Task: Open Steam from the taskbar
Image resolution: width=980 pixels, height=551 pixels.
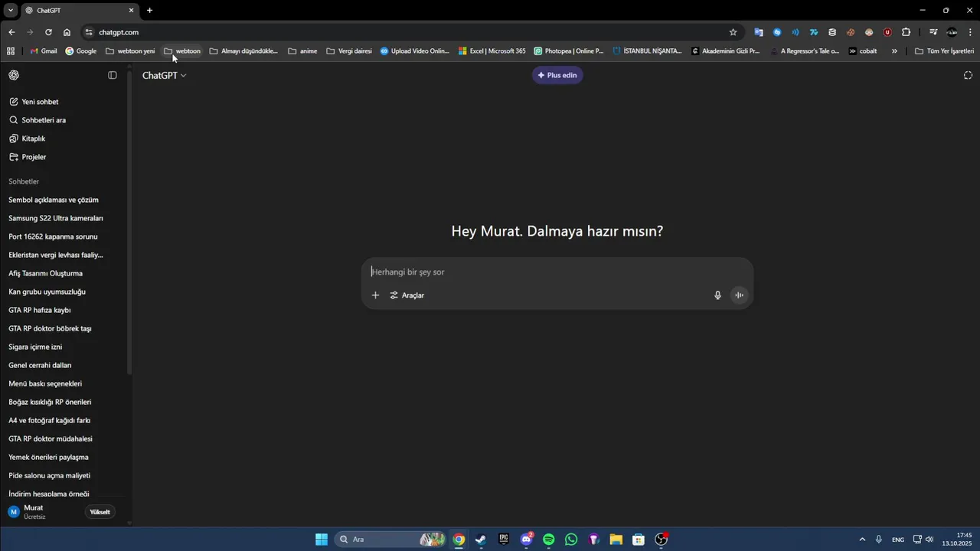Action: (x=481, y=540)
